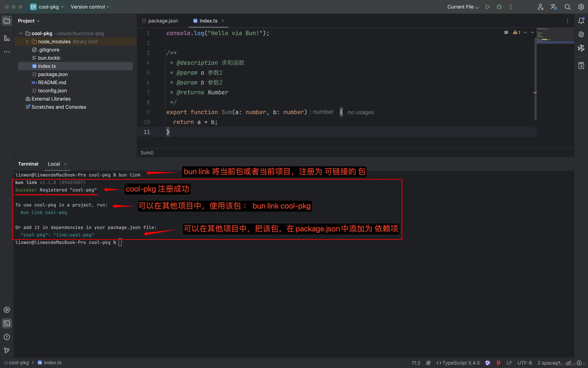Click the 2 spaces indent setting
Image resolution: width=588 pixels, height=368 pixels.
(x=549, y=363)
